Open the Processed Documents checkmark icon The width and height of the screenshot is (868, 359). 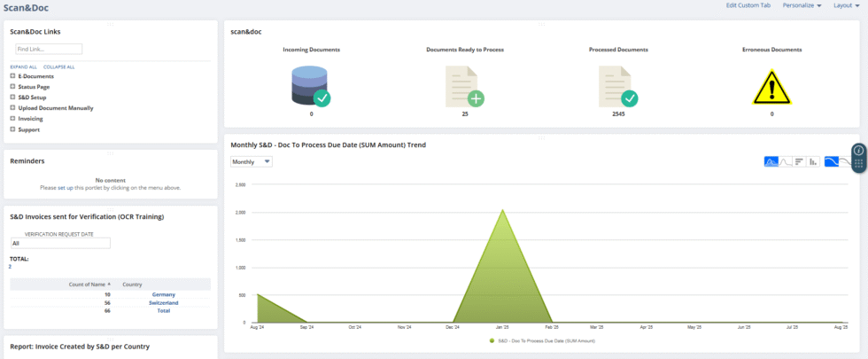(x=618, y=87)
